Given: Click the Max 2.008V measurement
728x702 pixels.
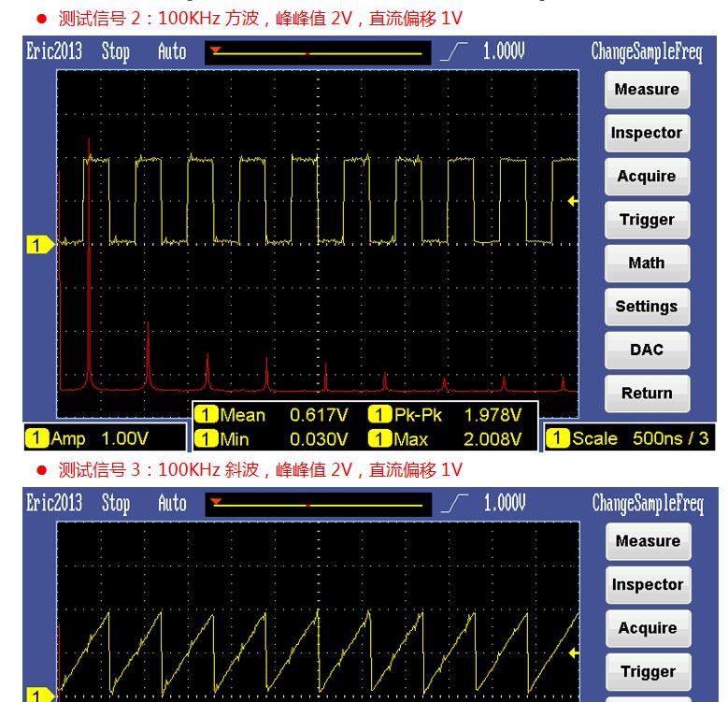Looking at the screenshot, I should coord(445,438).
